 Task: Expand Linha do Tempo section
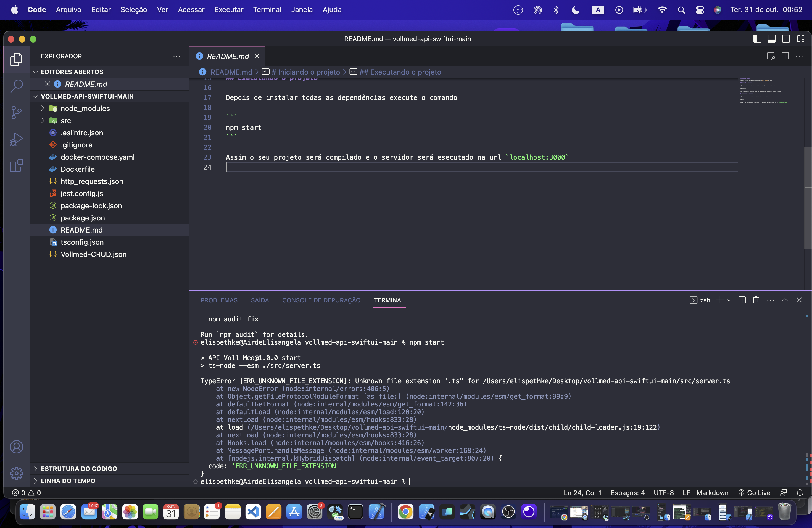point(35,481)
